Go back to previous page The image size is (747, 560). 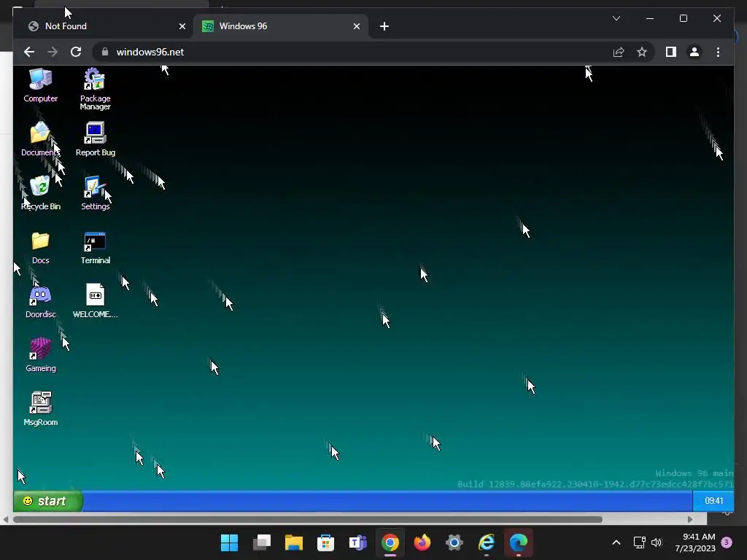point(29,52)
